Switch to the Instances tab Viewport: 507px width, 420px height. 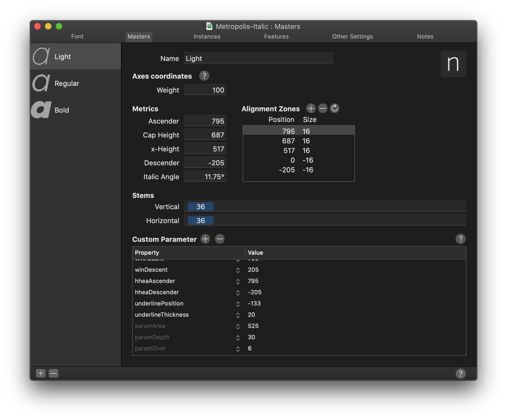(207, 37)
